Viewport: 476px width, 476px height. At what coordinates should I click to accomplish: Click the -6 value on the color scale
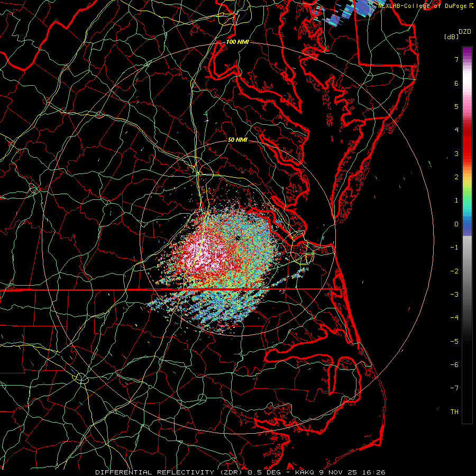(454, 365)
